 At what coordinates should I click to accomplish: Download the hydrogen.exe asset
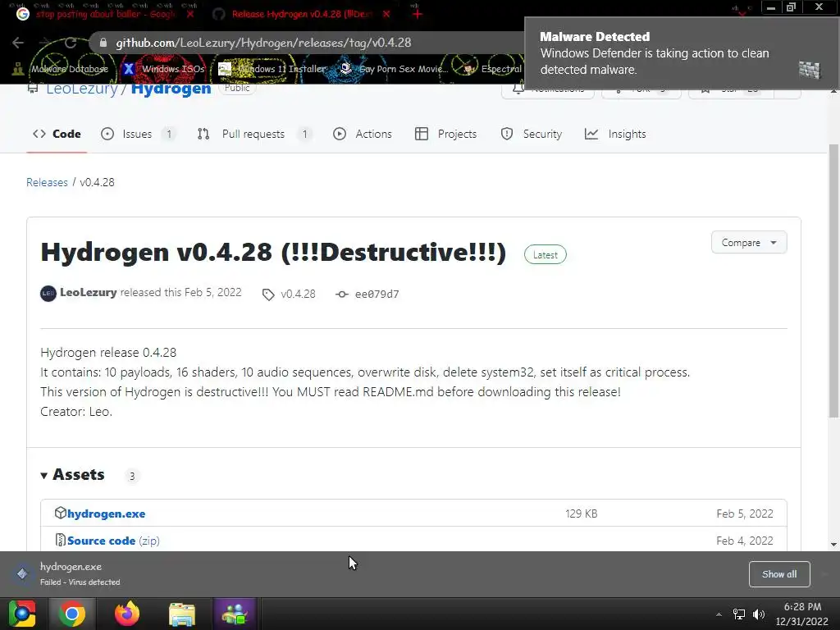(106, 514)
